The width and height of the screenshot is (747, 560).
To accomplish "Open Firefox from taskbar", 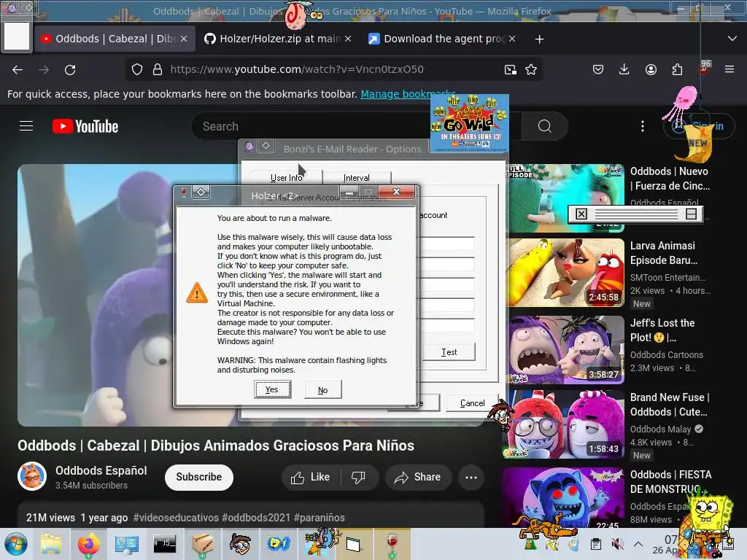I will pos(88,544).
